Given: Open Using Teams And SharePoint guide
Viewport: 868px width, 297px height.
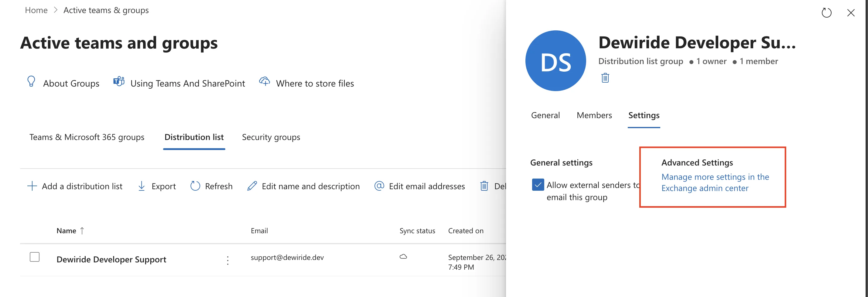Looking at the screenshot, I should [x=179, y=83].
